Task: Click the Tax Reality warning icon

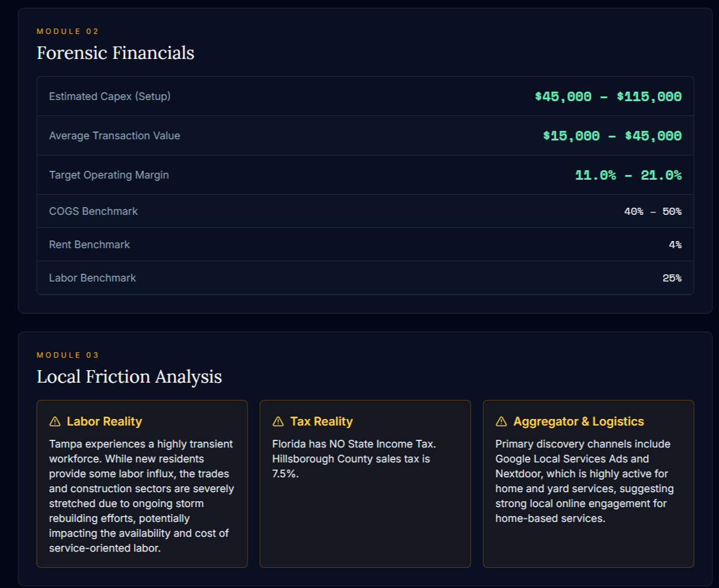Action: (278, 421)
